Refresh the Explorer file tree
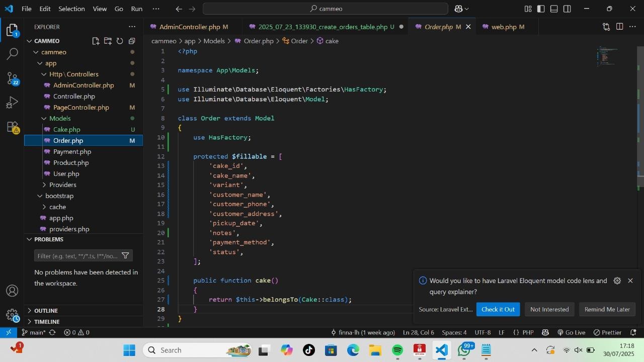644x362 pixels. click(120, 41)
